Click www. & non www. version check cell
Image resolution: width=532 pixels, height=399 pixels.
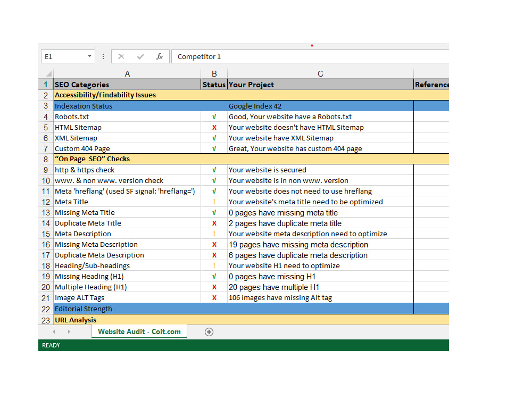[x=127, y=180]
